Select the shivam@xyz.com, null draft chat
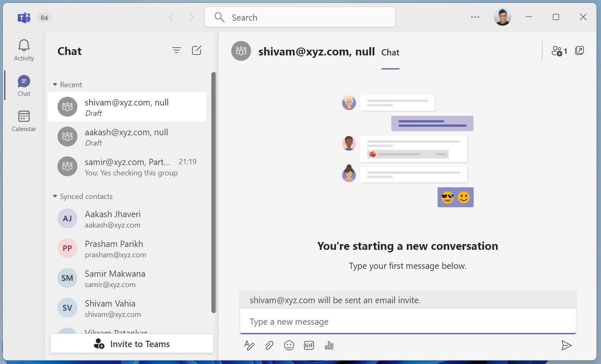 (127, 107)
